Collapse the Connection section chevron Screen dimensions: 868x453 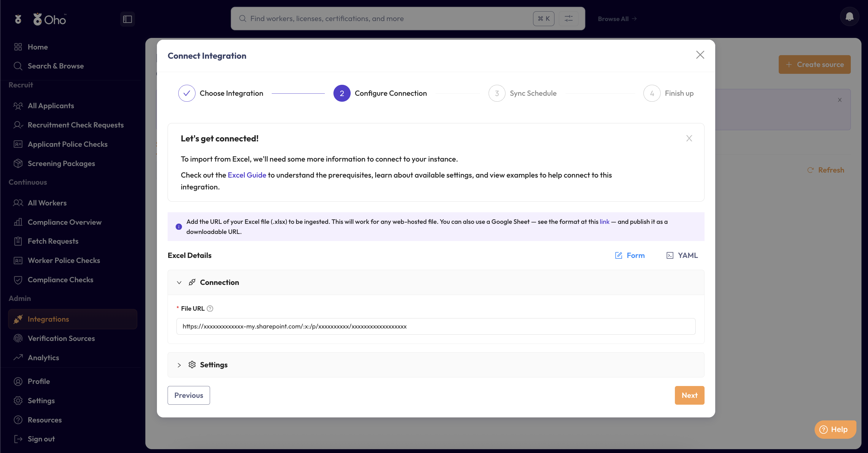179,282
